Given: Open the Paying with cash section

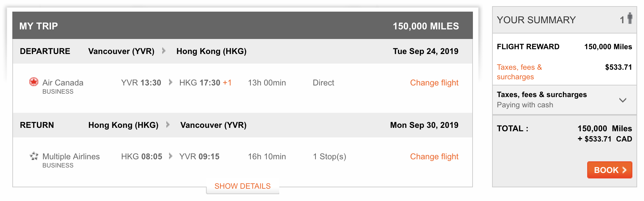Looking at the screenshot, I should tap(565, 100).
